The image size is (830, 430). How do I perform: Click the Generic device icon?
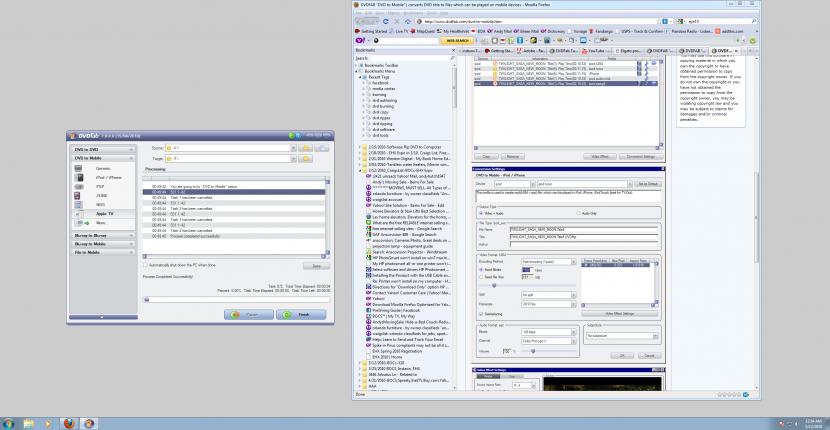[79, 167]
